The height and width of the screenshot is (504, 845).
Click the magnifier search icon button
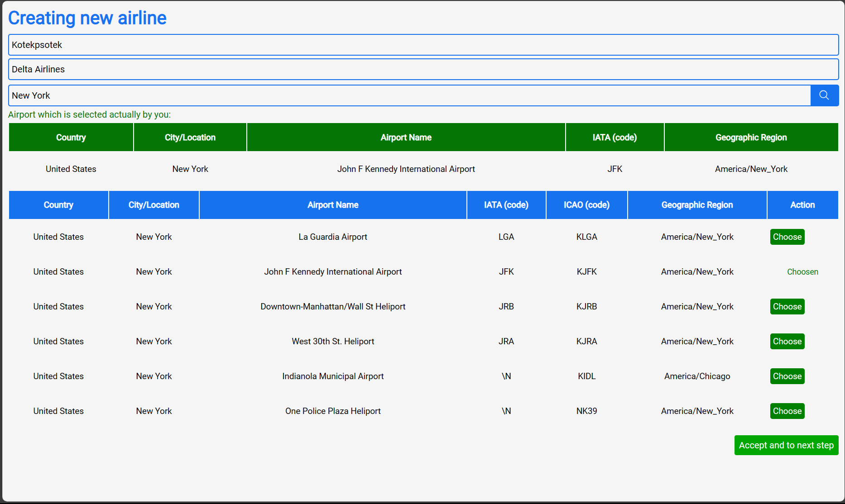pos(824,95)
